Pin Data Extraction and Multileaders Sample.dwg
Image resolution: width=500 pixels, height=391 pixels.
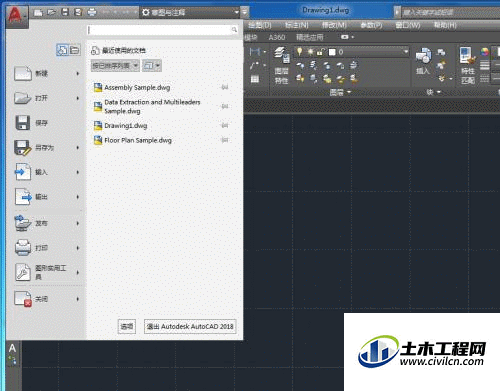tap(225, 106)
